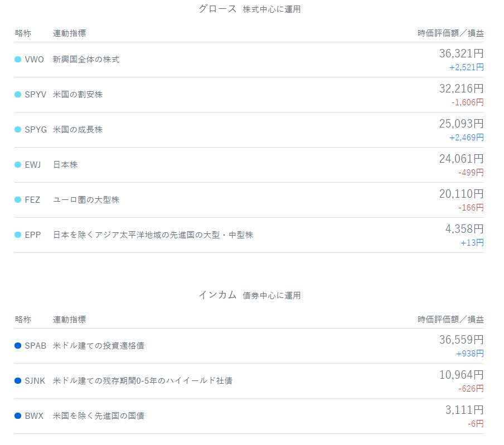Click the インカム section heading

coord(217,295)
